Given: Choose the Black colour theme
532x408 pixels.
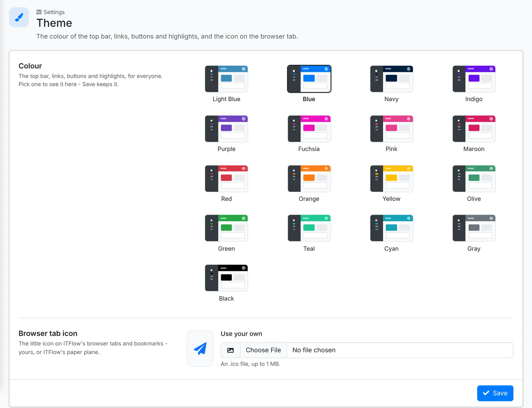Looking at the screenshot, I should tap(226, 278).
